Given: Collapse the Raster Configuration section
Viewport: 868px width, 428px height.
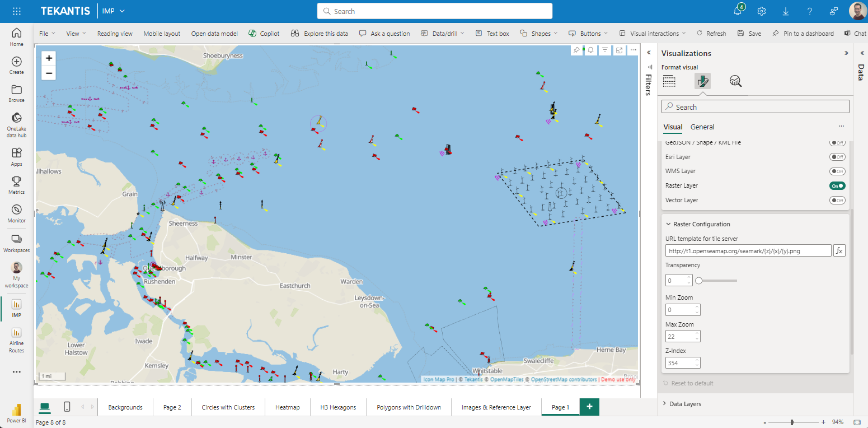Looking at the screenshot, I should (x=668, y=224).
